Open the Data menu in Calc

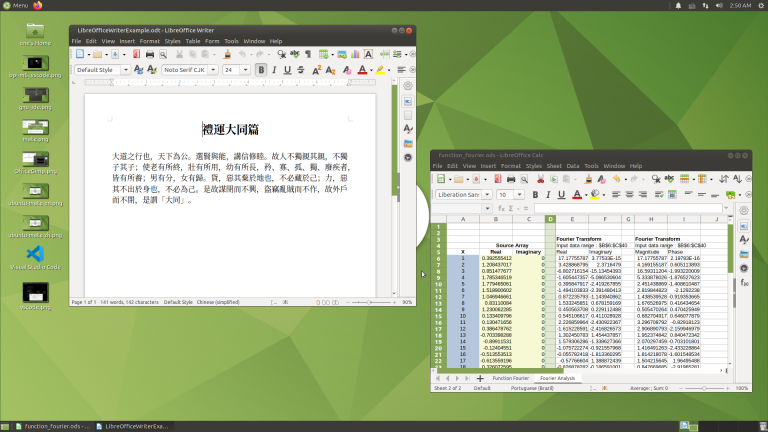pyautogui.click(x=573, y=166)
